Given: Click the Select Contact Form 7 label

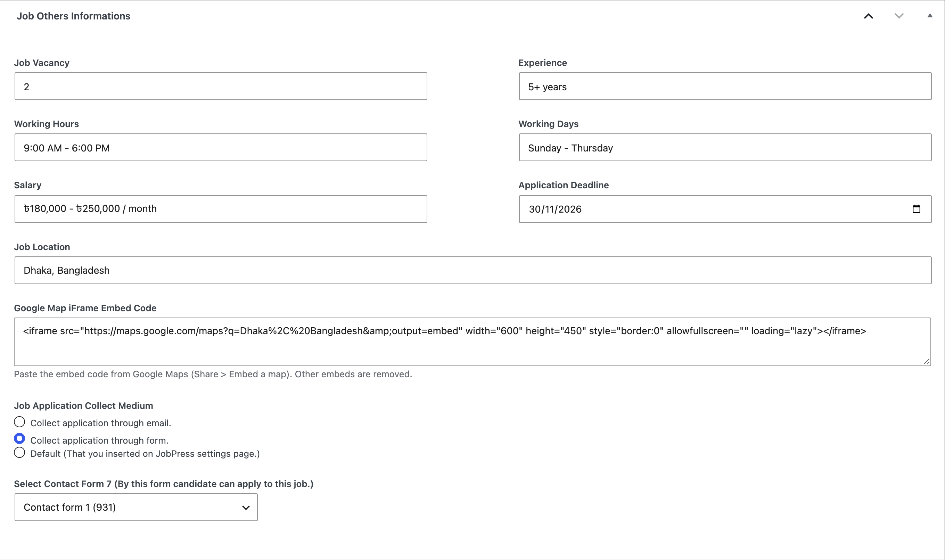Looking at the screenshot, I should pos(164,484).
